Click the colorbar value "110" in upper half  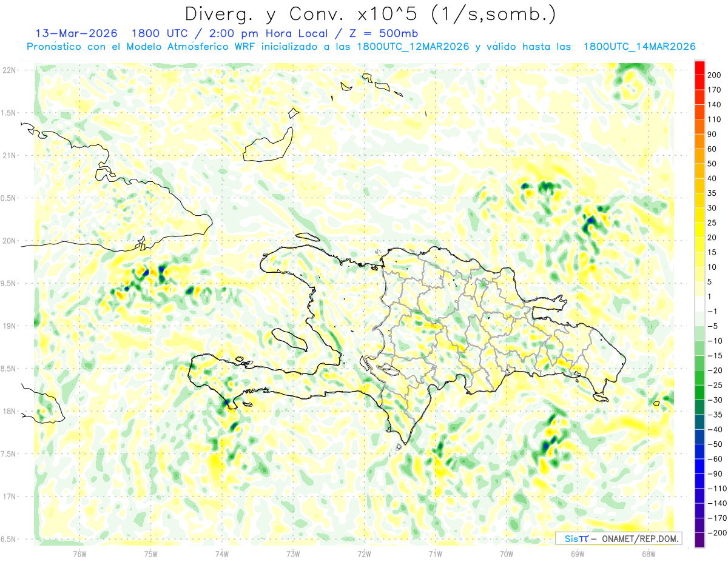click(x=714, y=119)
